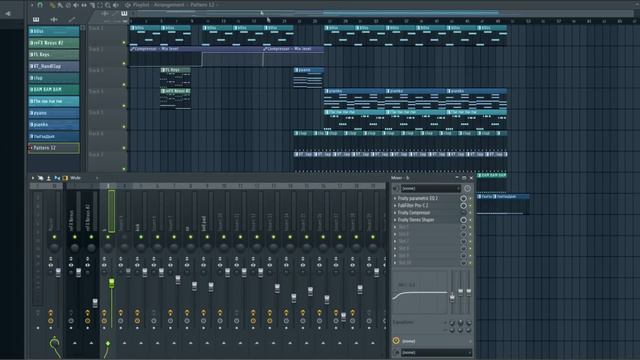The height and width of the screenshot is (360, 640).
Task: Show pattern clips with the piano icon
Action: point(36,19)
